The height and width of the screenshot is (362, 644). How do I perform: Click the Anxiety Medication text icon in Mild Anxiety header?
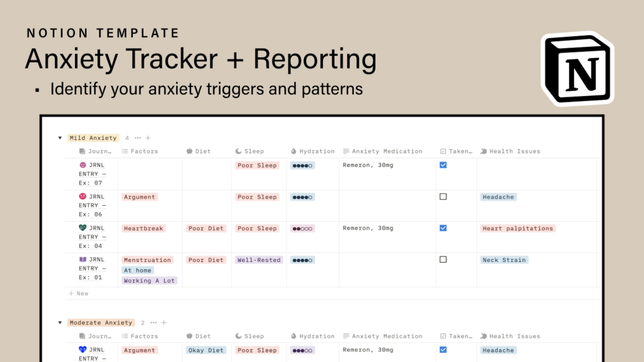(346, 151)
